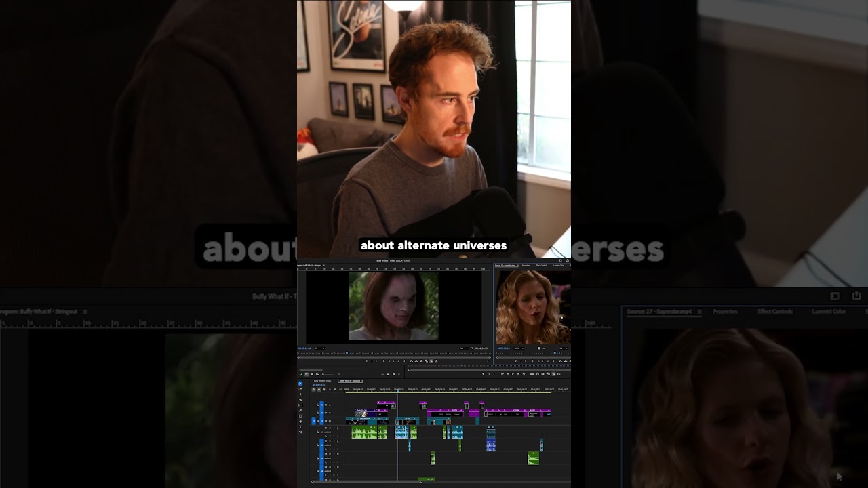This screenshot has height=488, width=868.
Task: Switch to Source: 17 - Superstar.mp4 tab
Action: (506, 265)
